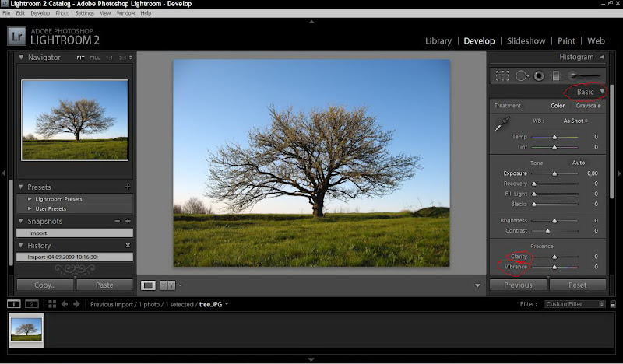Select the Spot Removal tool

[521, 75]
